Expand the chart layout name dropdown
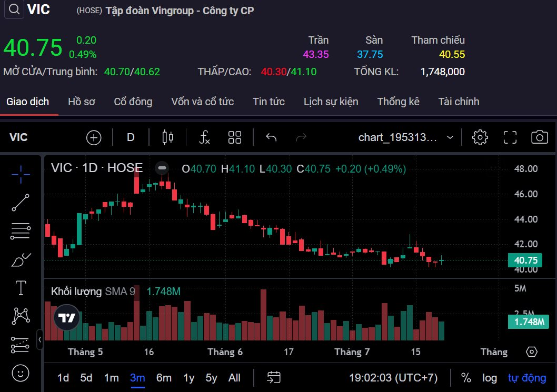The height and width of the screenshot is (392, 557). (x=450, y=138)
